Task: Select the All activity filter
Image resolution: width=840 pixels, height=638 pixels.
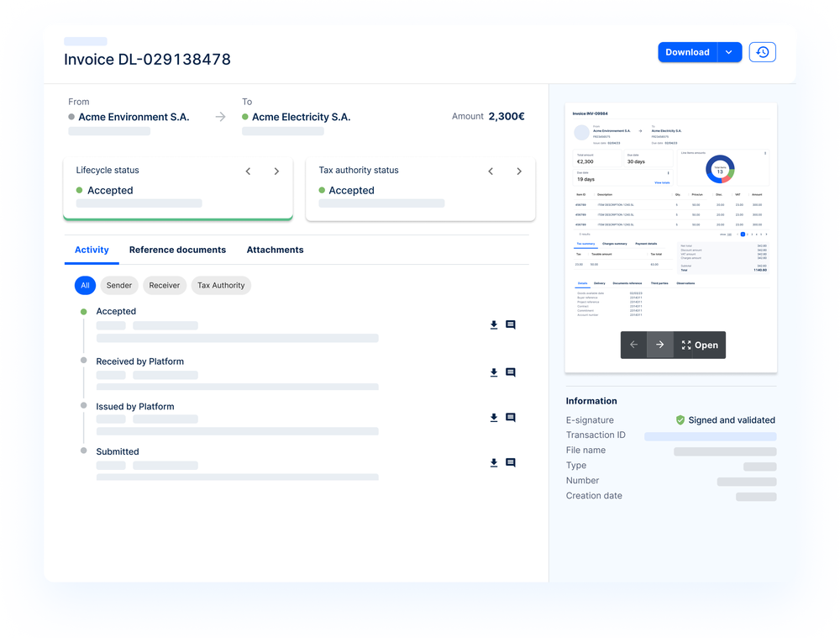Action: click(85, 286)
